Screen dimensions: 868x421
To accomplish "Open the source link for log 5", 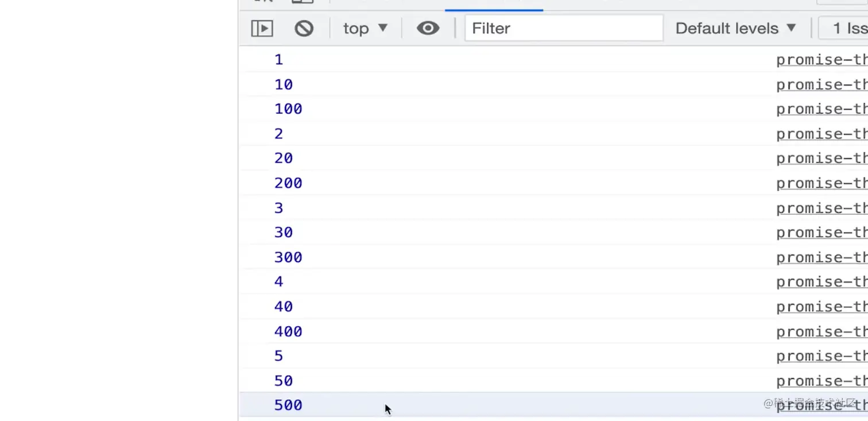I will pyautogui.click(x=822, y=356).
